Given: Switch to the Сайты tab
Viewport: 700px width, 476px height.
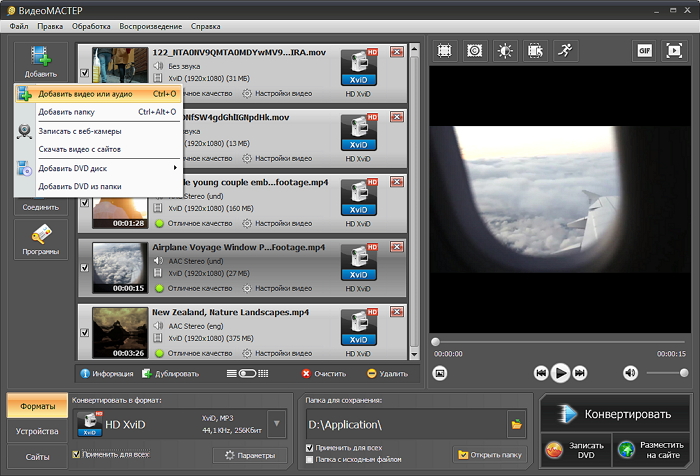Looking at the screenshot, I should point(38,457).
